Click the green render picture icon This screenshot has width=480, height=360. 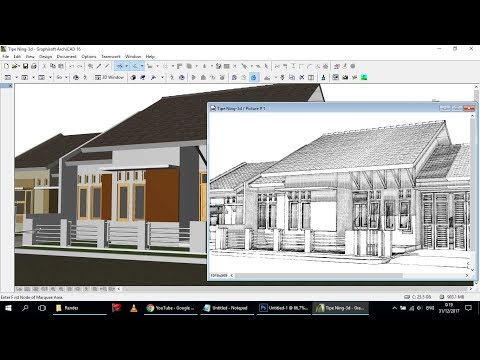364,77
